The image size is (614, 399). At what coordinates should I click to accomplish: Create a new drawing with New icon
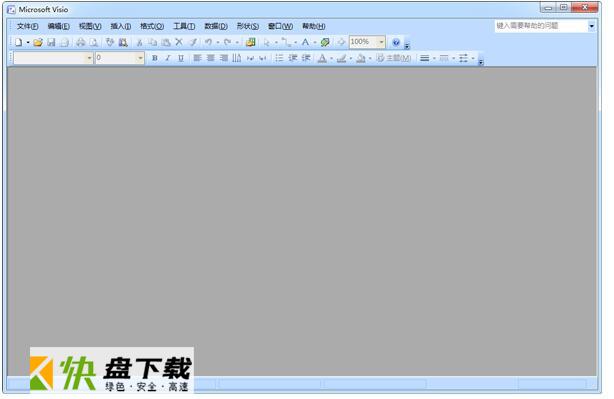pyautogui.click(x=18, y=42)
